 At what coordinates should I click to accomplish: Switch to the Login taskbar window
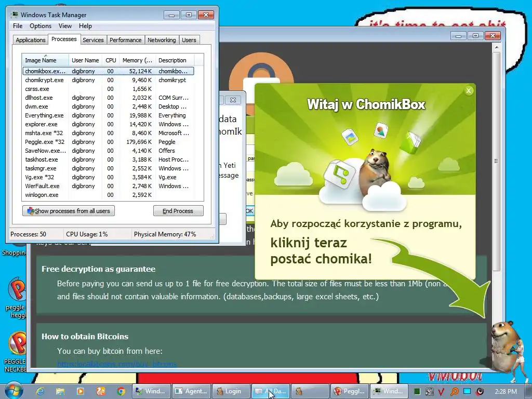point(231,391)
